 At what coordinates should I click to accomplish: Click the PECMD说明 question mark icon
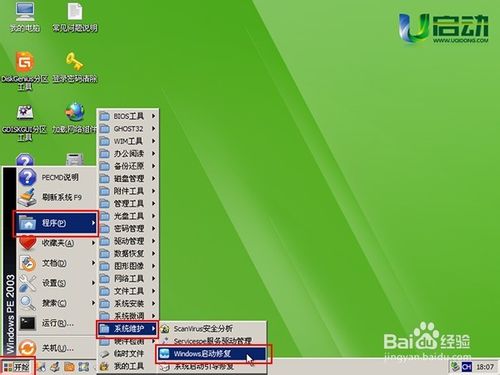pyautogui.click(x=27, y=177)
